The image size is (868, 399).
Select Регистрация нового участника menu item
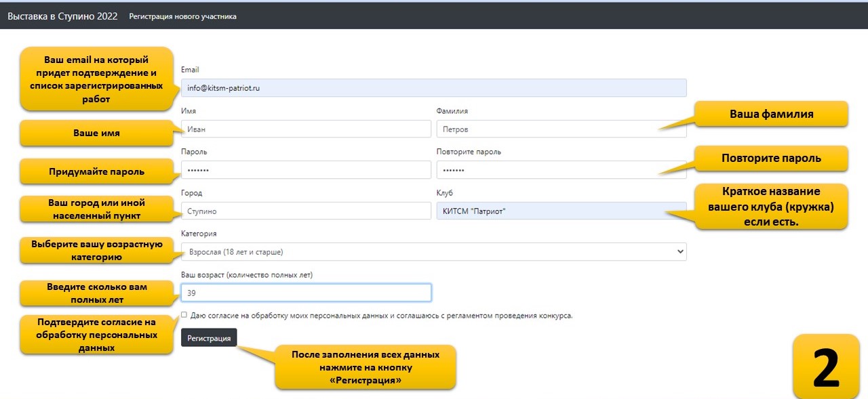click(183, 16)
